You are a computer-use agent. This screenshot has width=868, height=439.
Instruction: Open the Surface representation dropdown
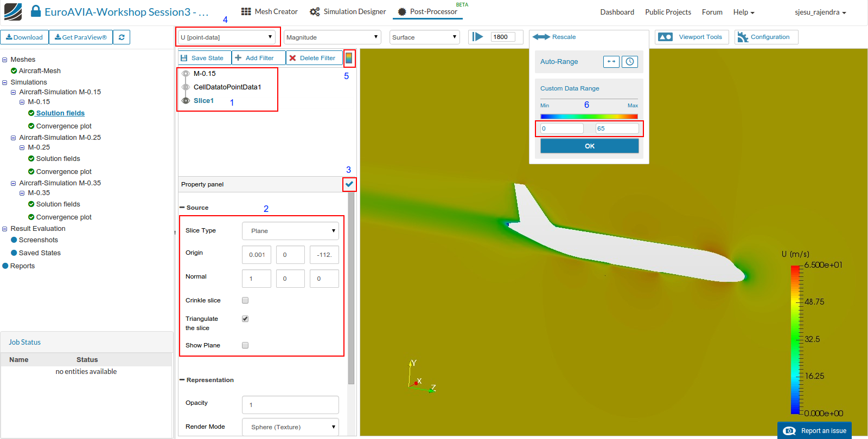(x=425, y=37)
